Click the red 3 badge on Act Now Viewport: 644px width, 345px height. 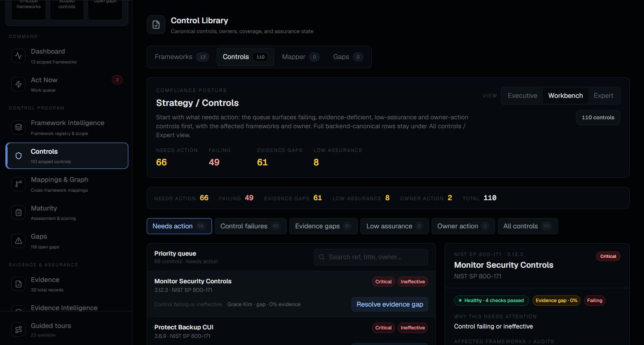pyautogui.click(x=117, y=80)
